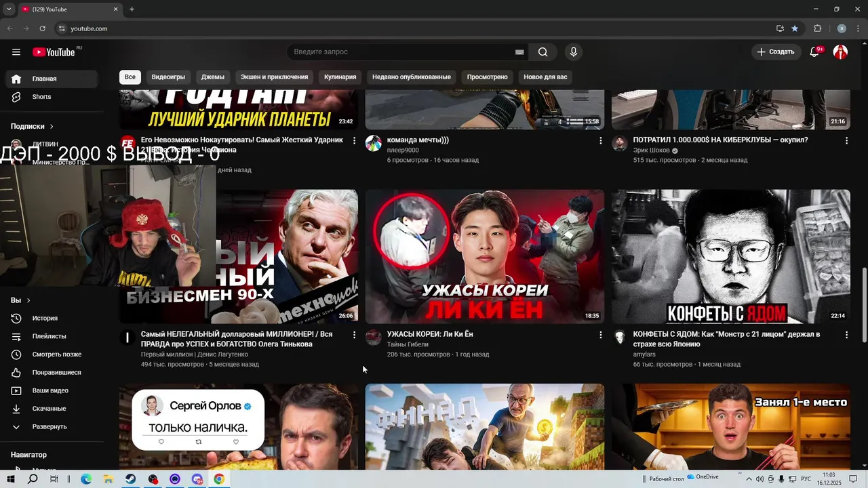This screenshot has height=488, width=868.
Task: Open the amylars channel avatar
Action: coord(620,338)
